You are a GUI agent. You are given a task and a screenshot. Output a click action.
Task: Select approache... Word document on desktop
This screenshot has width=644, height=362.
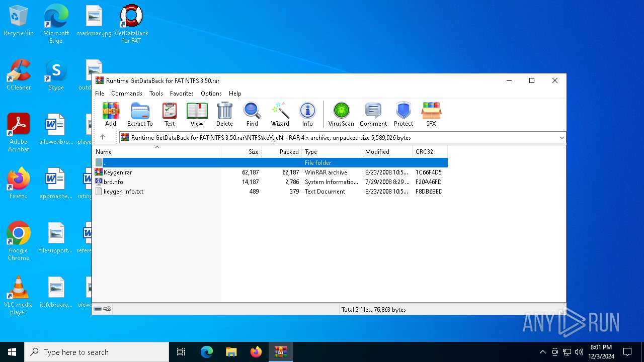pyautogui.click(x=56, y=184)
